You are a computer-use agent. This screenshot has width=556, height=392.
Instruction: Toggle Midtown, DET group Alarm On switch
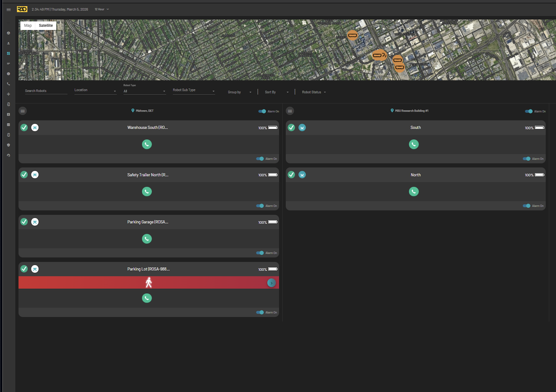point(262,111)
